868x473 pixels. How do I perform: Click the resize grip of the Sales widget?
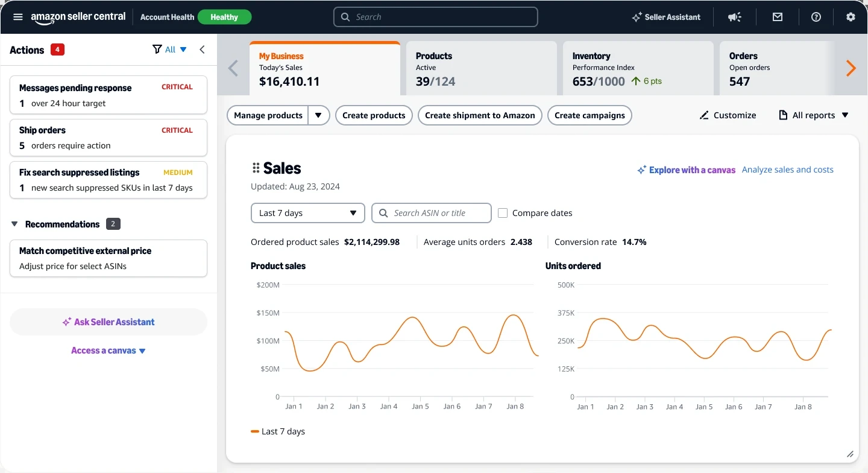pyautogui.click(x=850, y=454)
